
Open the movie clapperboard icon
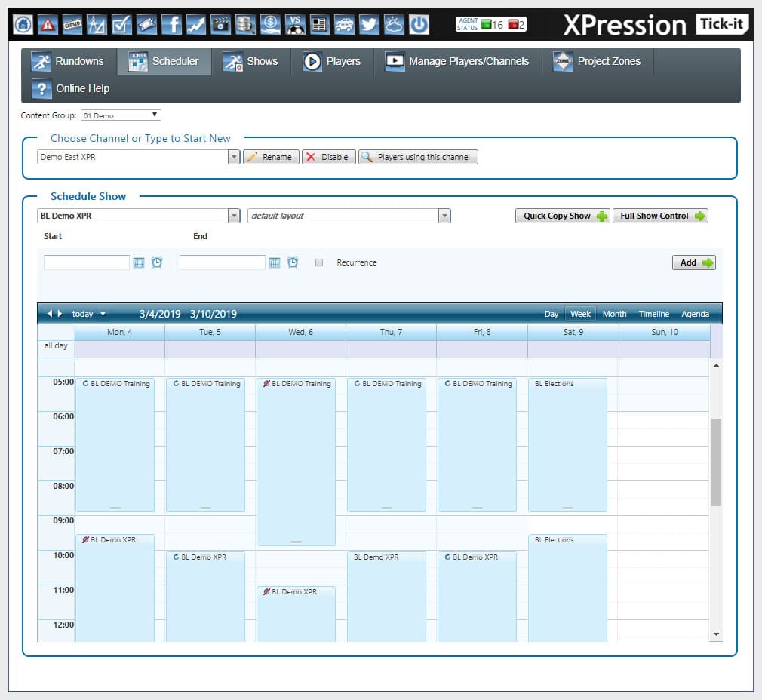coord(220,24)
